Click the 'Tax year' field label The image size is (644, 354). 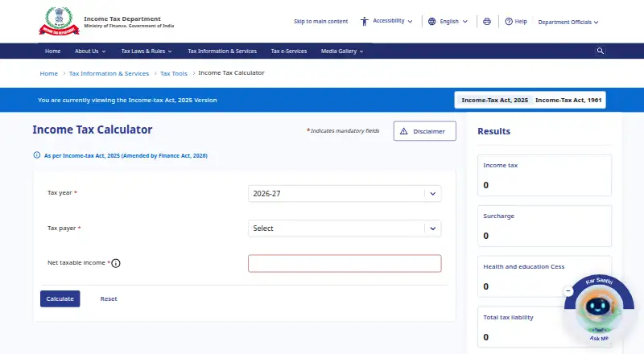coord(60,192)
